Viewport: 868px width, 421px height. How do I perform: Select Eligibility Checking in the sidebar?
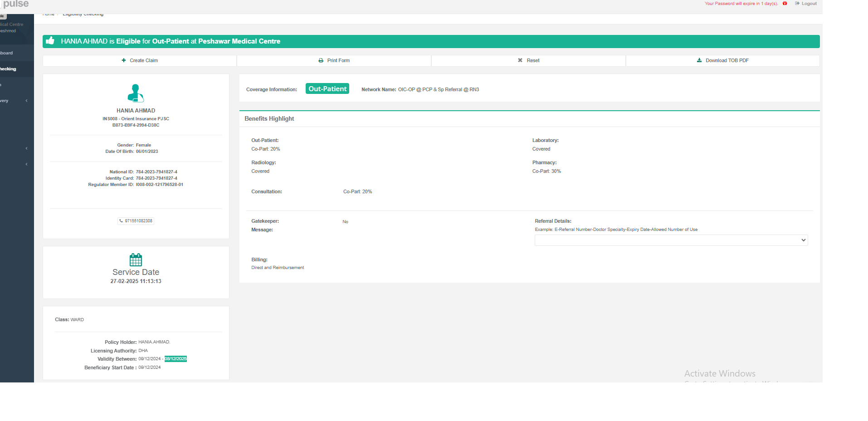(x=8, y=69)
